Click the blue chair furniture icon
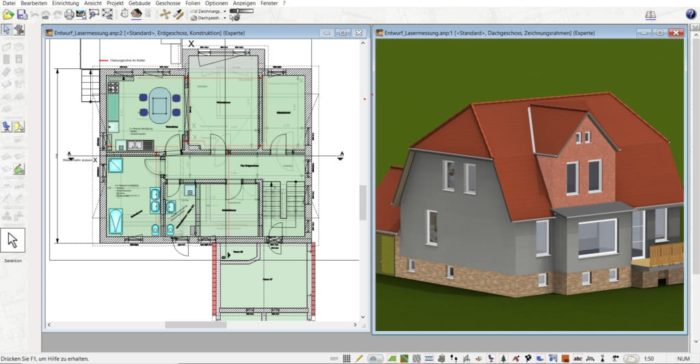 click(7, 127)
